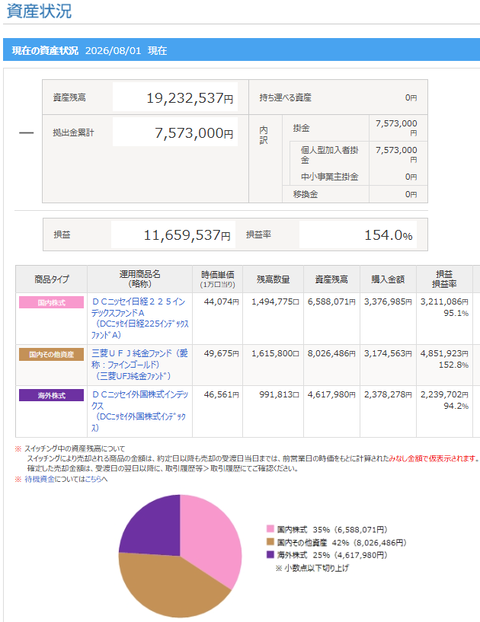Image resolution: width=480 pixels, height=622 pixels.
Task: Click the 購入金額 column header
Action: click(x=388, y=279)
